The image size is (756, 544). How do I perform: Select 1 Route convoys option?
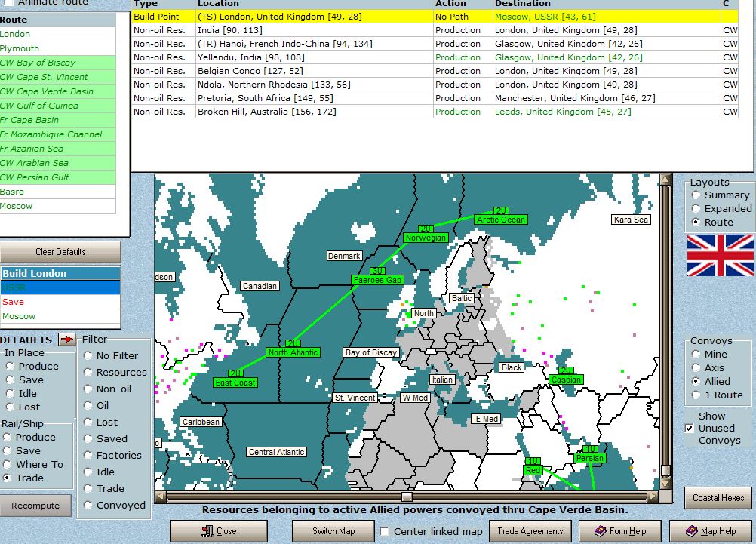tap(696, 395)
